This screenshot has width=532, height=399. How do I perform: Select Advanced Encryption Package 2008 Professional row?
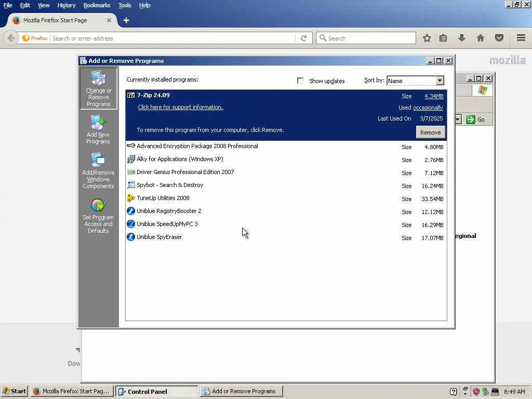click(x=286, y=147)
